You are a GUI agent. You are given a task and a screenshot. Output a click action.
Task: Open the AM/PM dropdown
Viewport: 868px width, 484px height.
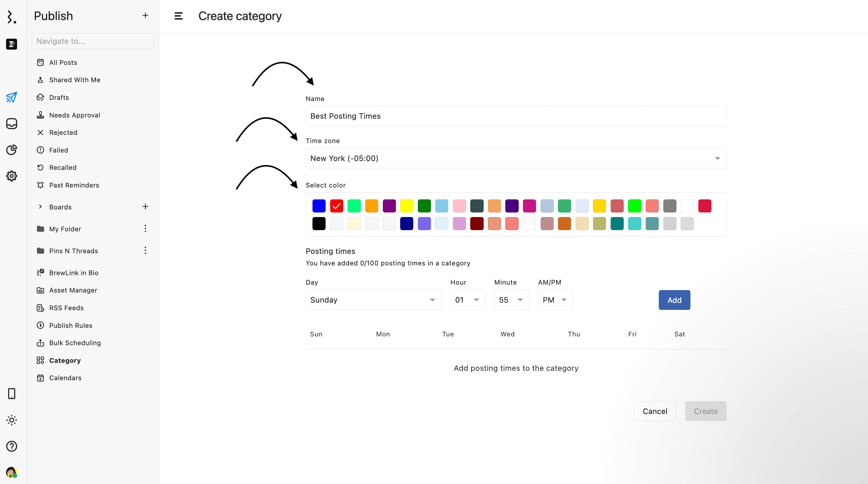pos(555,300)
